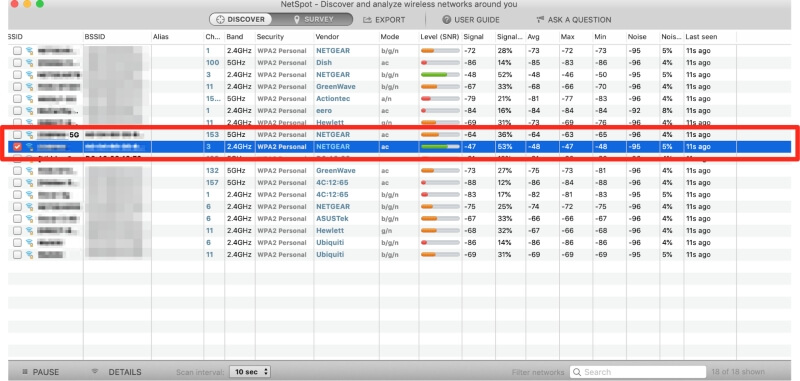Sort by the Level (SNR) column header
This screenshot has width=800, height=381.
[x=439, y=37]
